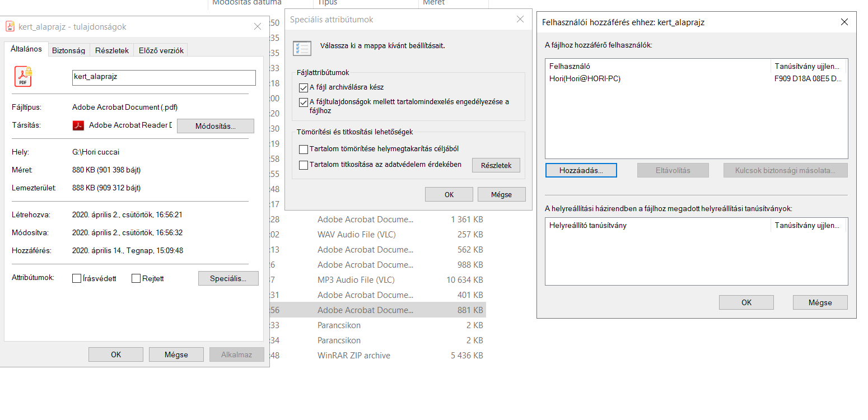Click the kert_alaprajz file name field
Image resolution: width=868 pixels, height=420 pixels.
tap(164, 78)
